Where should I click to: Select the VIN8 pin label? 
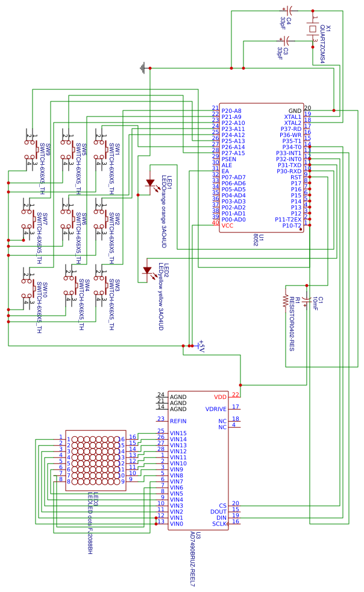coord(177,476)
